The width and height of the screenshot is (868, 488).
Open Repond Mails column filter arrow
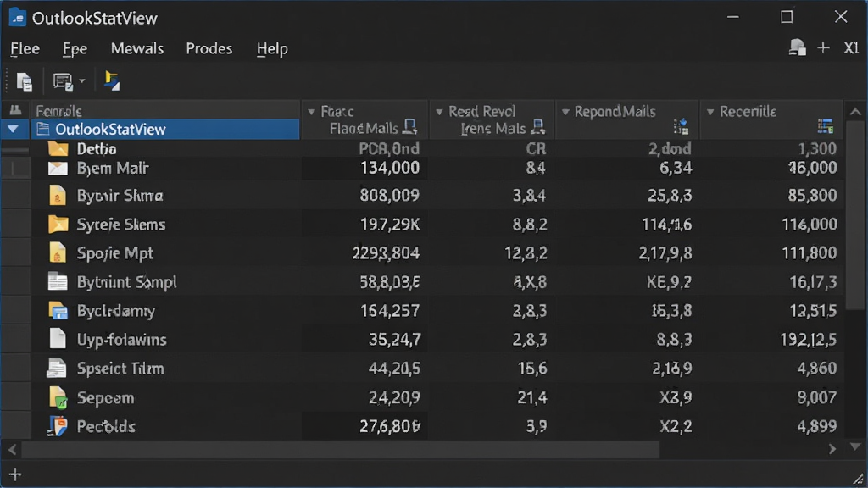(x=565, y=112)
